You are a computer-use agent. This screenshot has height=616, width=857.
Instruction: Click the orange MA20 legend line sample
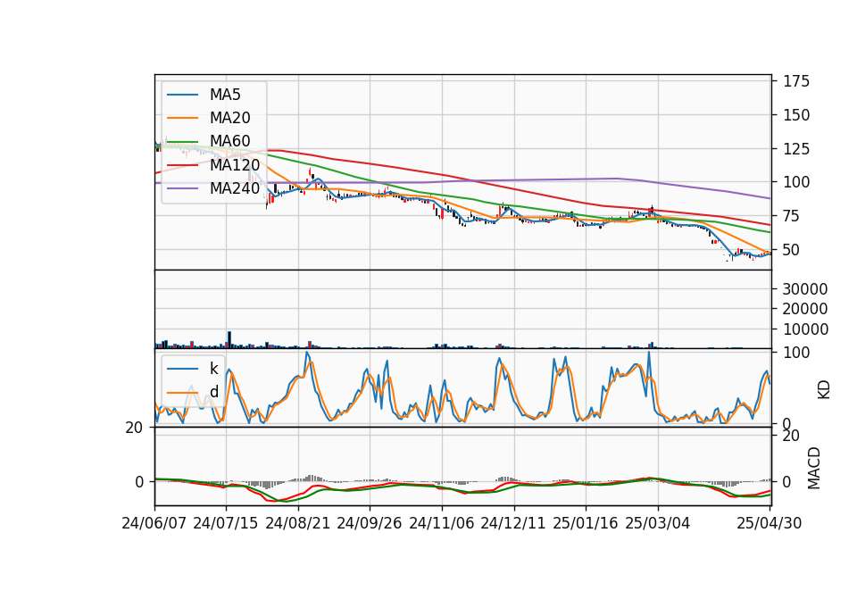(x=182, y=118)
